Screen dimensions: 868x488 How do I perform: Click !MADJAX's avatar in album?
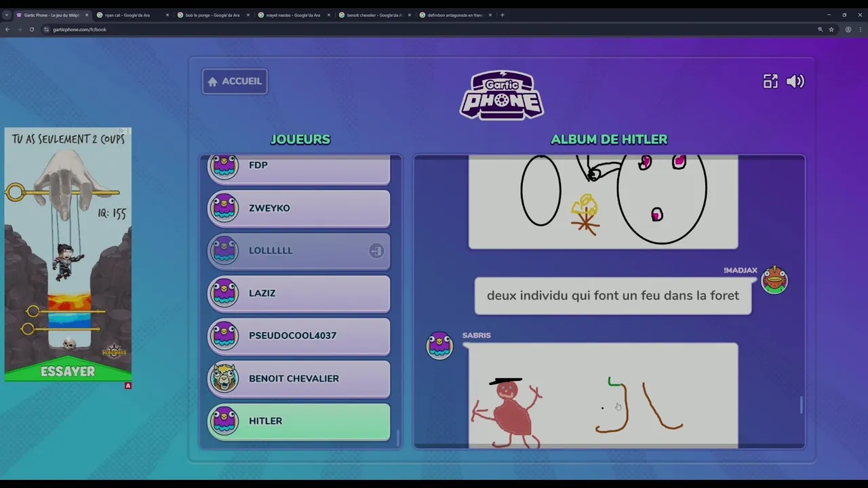pos(774,280)
